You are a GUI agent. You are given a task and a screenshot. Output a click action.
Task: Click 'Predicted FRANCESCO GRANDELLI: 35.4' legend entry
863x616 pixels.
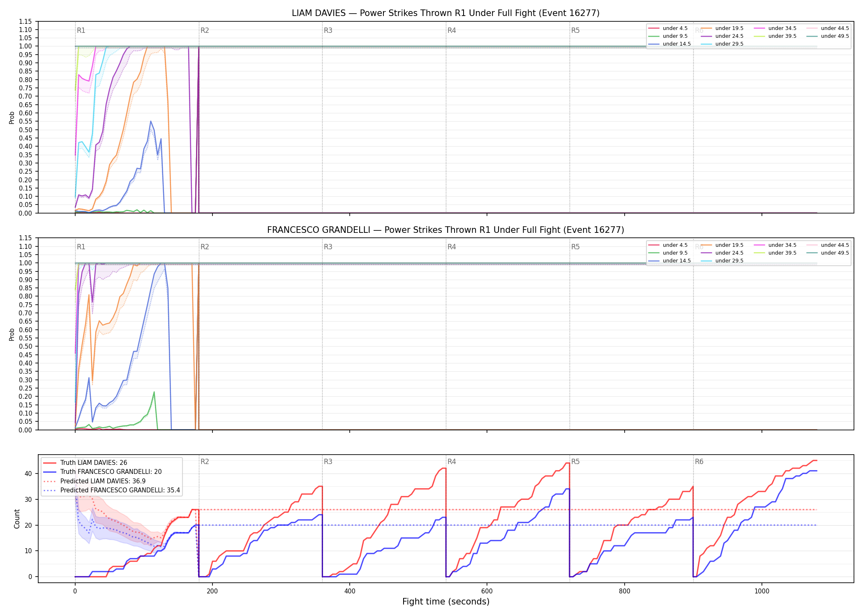[111, 490]
